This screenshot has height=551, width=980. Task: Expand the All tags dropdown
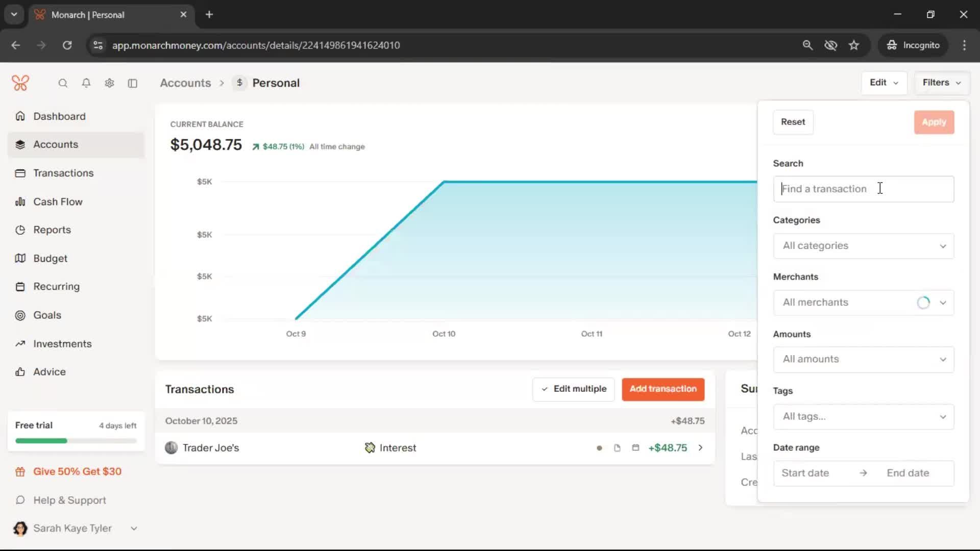pos(863,416)
